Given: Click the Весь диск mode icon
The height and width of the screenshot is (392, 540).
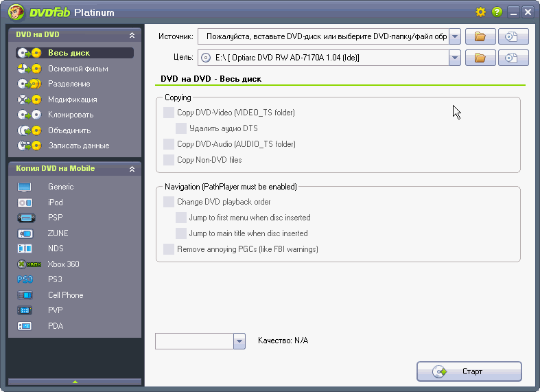Looking at the screenshot, I should point(30,53).
